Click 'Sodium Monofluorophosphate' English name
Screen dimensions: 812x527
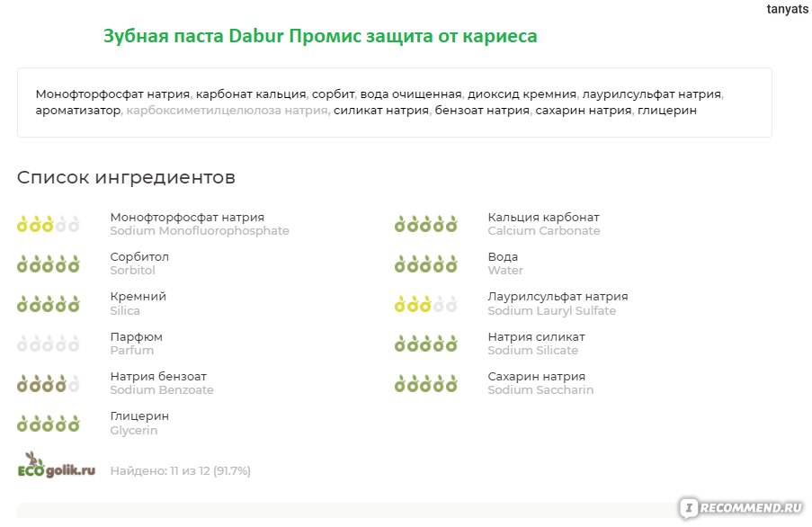[200, 231]
